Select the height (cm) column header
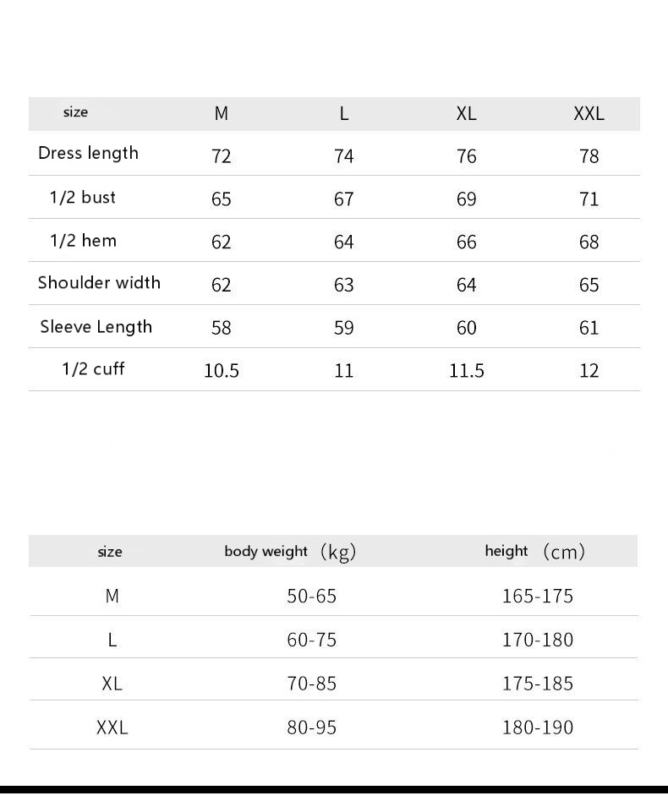This screenshot has height=812, width=668. coord(534,552)
